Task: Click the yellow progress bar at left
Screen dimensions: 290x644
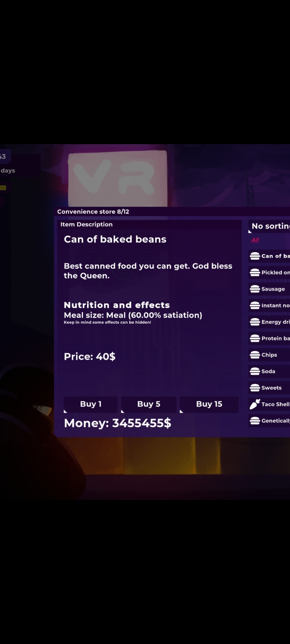Action: click(3, 188)
